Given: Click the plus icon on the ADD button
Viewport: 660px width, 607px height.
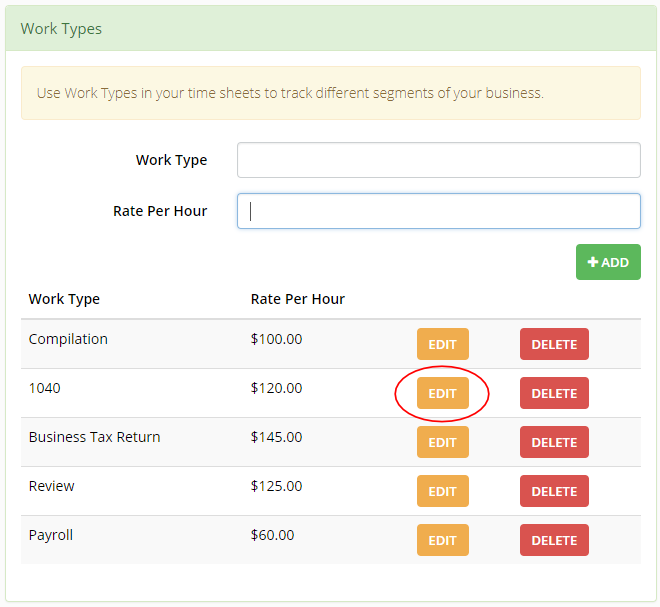Looking at the screenshot, I should point(593,262).
